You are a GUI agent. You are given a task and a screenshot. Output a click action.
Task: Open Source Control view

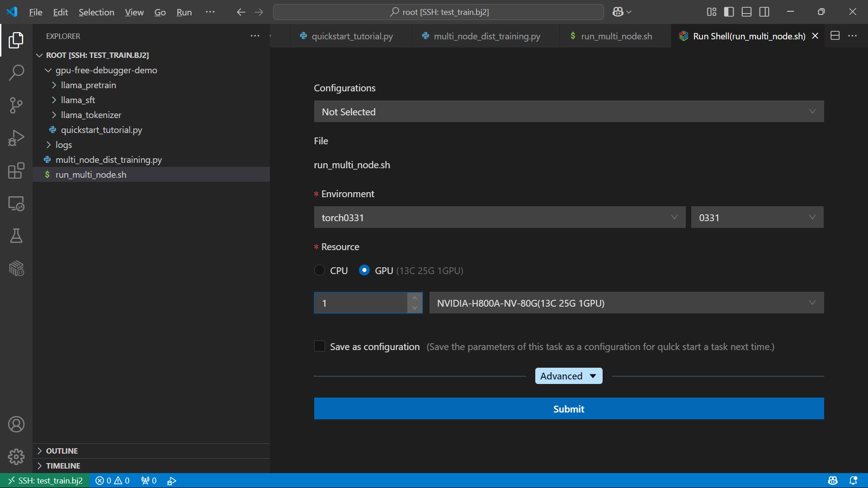click(x=16, y=105)
